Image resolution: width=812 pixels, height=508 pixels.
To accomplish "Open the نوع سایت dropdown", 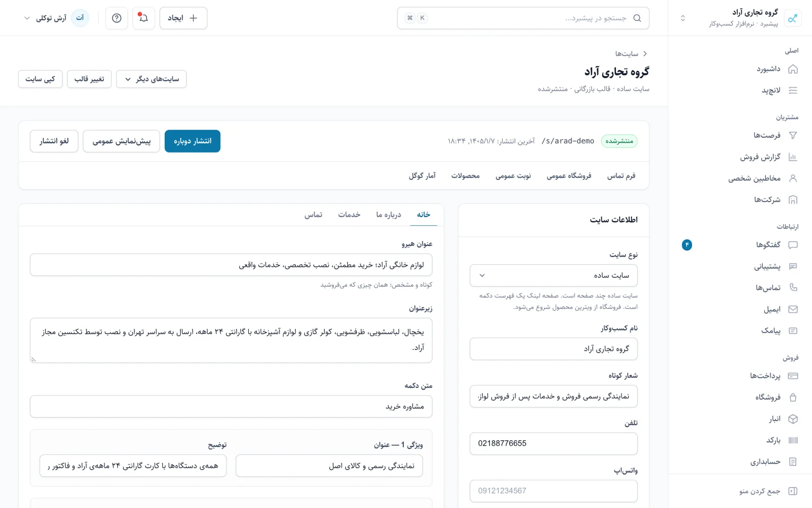I will (554, 275).
